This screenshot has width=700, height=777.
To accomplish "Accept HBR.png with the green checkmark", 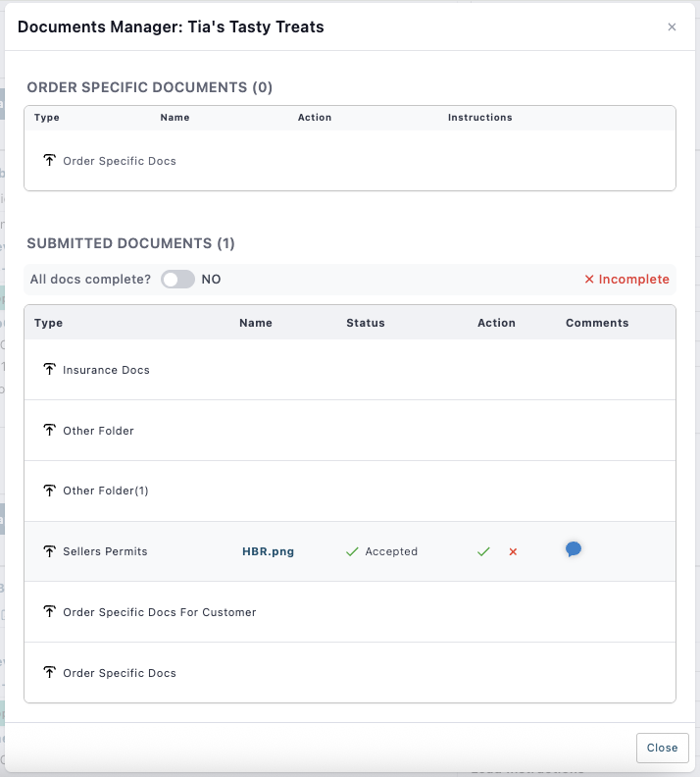I will 483,552.
